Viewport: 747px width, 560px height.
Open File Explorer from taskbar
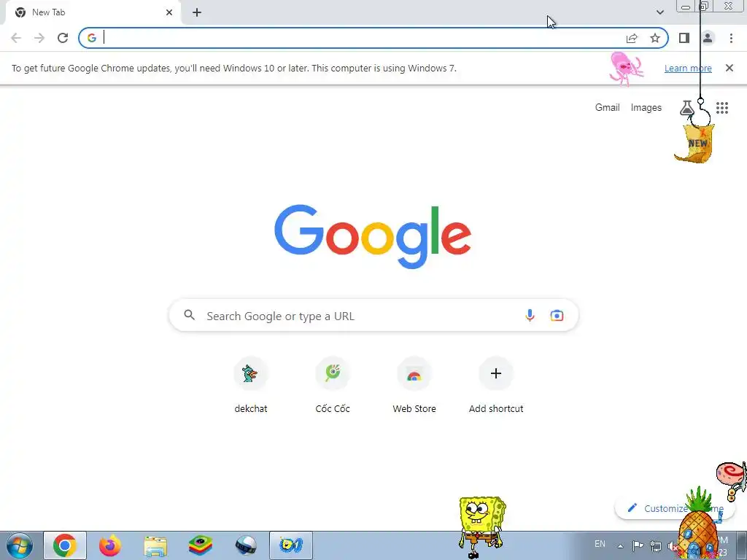click(155, 546)
